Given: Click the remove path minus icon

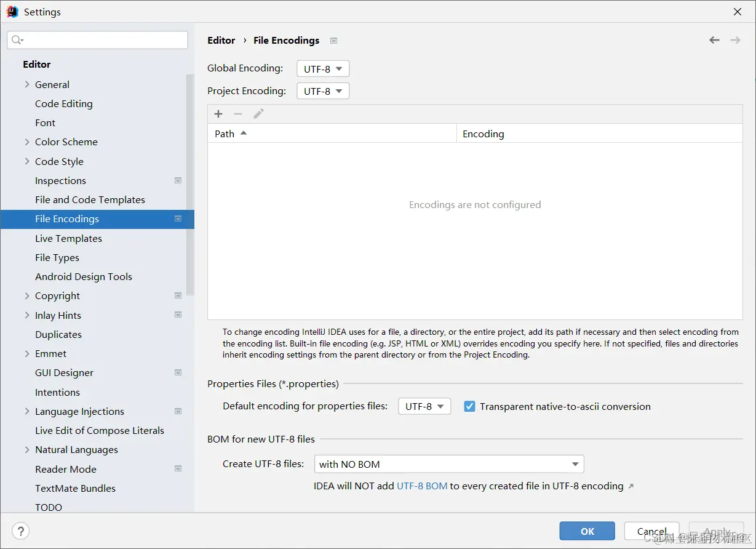Looking at the screenshot, I should click(x=238, y=114).
